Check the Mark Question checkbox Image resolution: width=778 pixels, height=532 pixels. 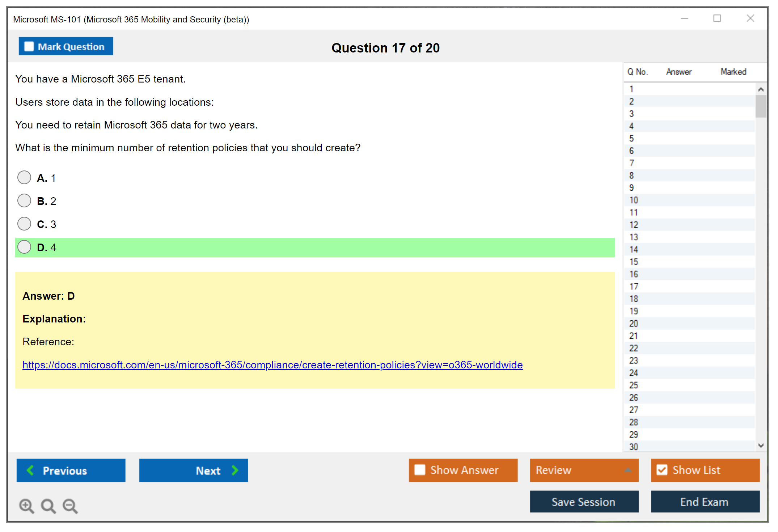pyautogui.click(x=29, y=47)
